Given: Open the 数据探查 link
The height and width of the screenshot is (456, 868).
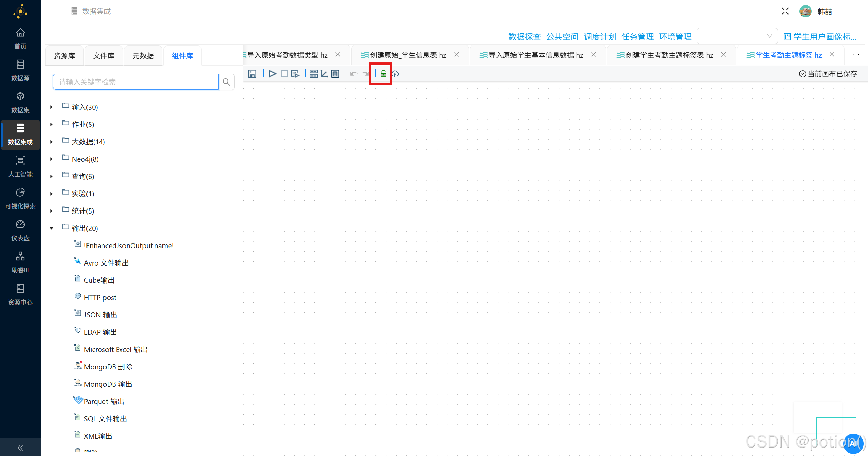Looking at the screenshot, I should coord(524,37).
